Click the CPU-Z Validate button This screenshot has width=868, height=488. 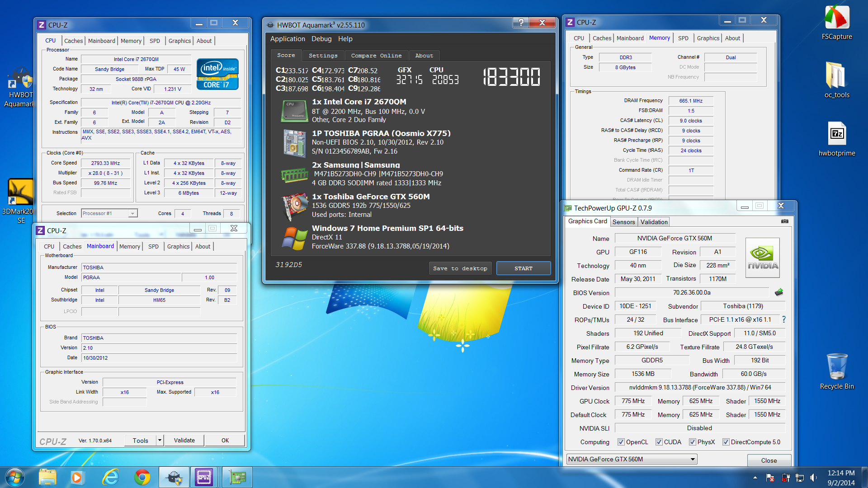click(184, 440)
